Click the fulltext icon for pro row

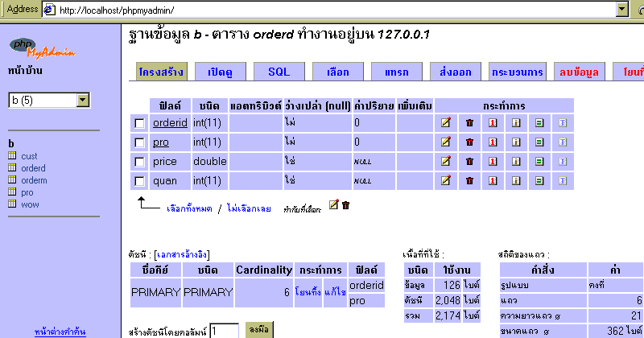click(x=563, y=142)
